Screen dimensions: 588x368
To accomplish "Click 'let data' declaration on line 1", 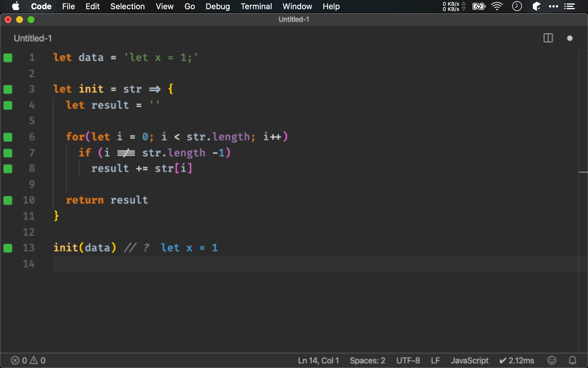I will (x=78, y=57).
